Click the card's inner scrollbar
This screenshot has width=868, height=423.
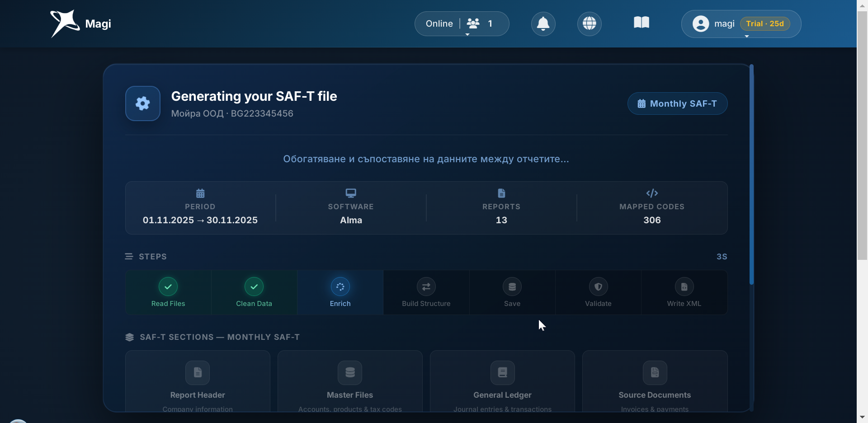tap(751, 174)
